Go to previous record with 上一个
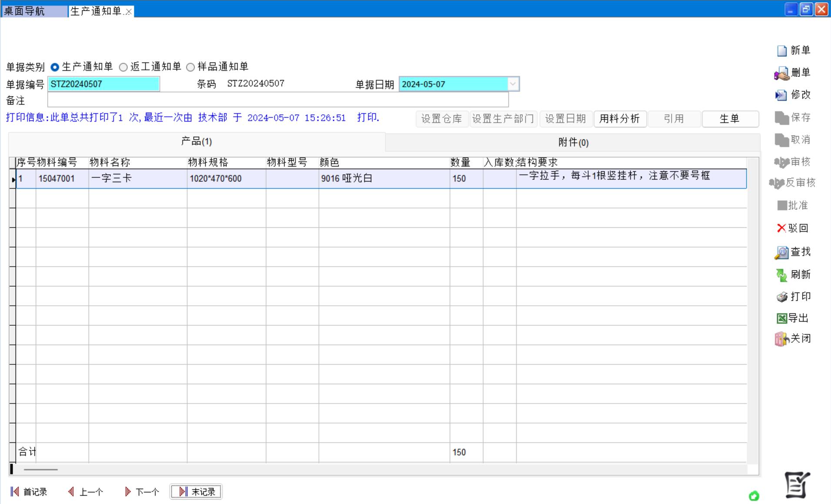This screenshot has width=831, height=504. click(x=86, y=492)
